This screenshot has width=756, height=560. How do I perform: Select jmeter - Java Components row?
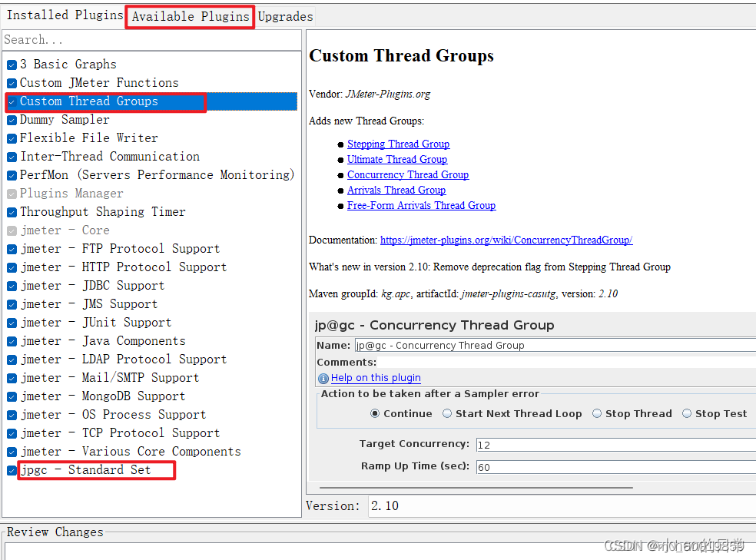[151, 341]
